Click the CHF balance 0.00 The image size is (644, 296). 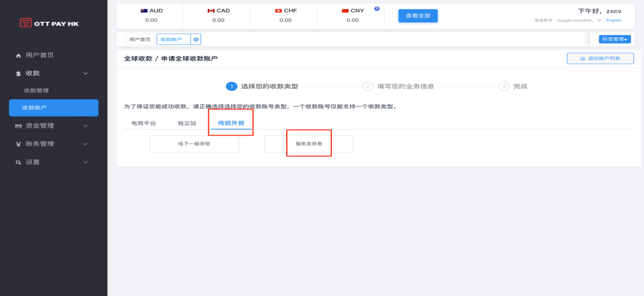[x=285, y=20]
